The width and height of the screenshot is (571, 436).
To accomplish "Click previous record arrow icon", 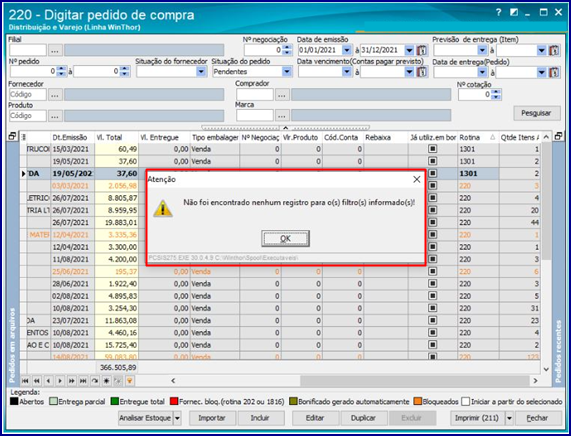I will [x=48, y=381].
